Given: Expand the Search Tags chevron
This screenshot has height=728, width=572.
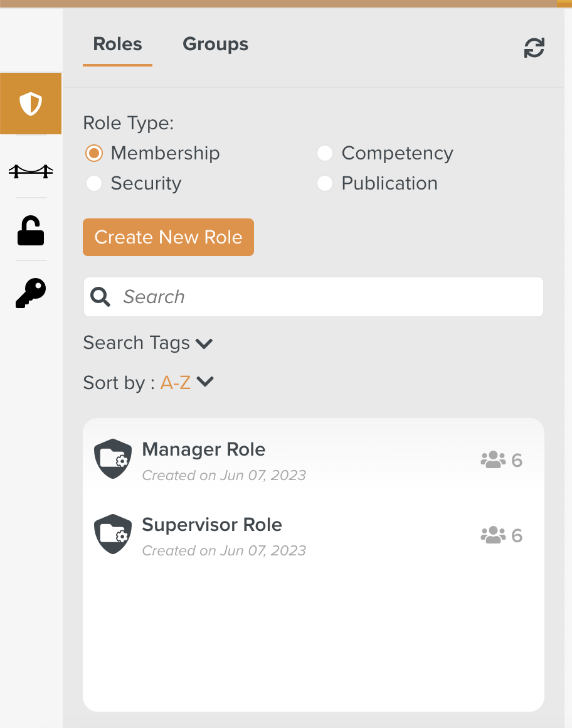Looking at the screenshot, I should (204, 343).
